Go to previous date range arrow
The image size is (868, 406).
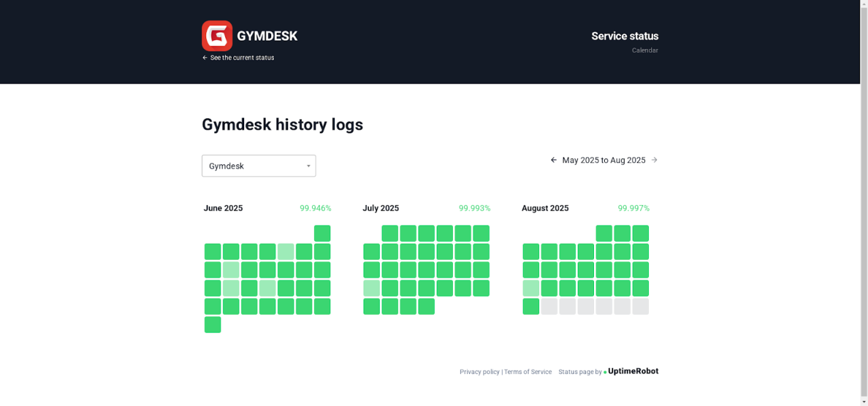point(553,160)
